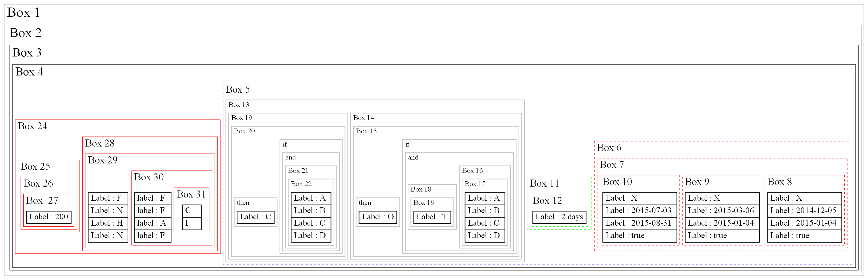Select 'Label : C' under 'then' in Box 20
This screenshot has width=868, height=280.
pyautogui.click(x=255, y=217)
